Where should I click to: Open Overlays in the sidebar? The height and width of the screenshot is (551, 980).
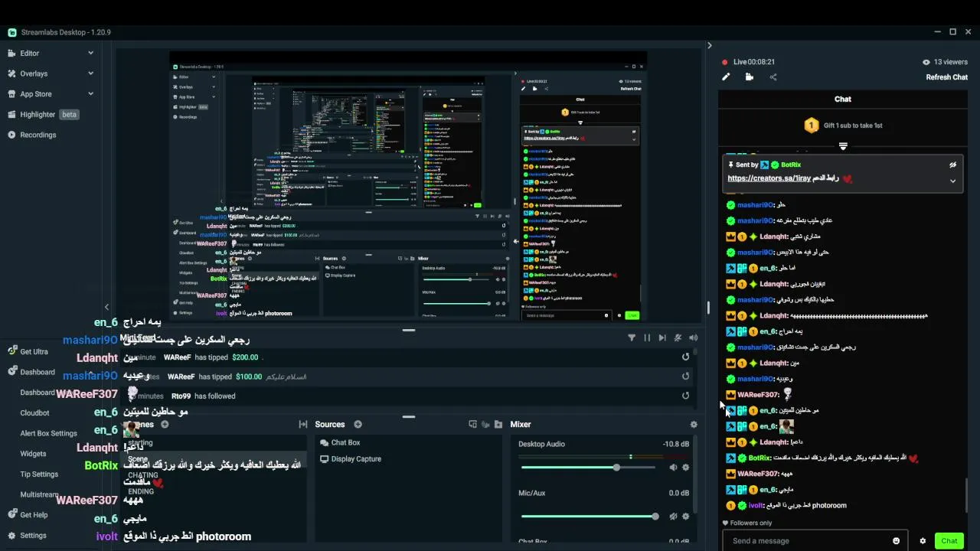pyautogui.click(x=33, y=73)
